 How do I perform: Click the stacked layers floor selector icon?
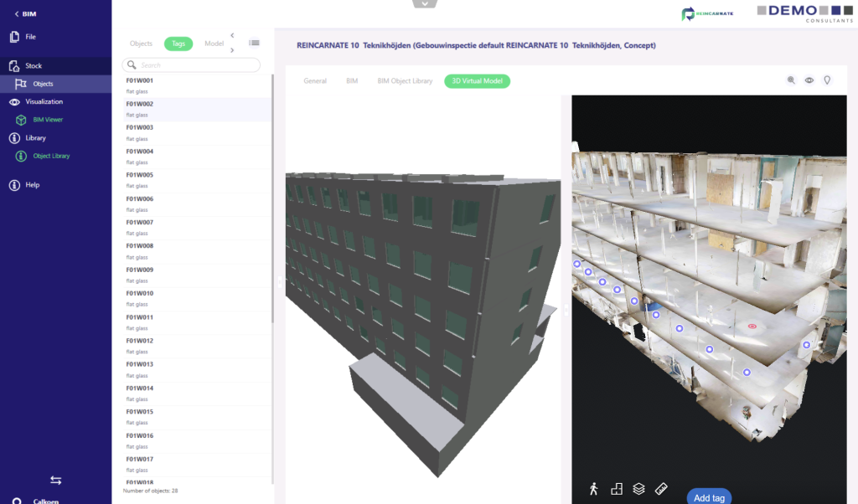pos(638,489)
